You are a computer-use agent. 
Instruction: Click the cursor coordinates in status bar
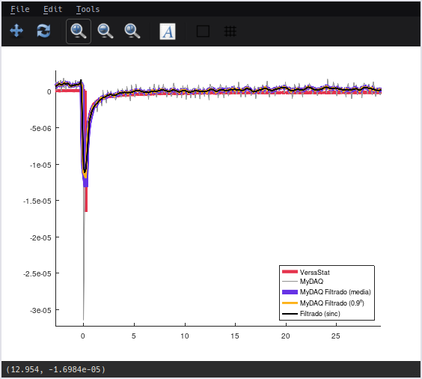click(x=56, y=369)
